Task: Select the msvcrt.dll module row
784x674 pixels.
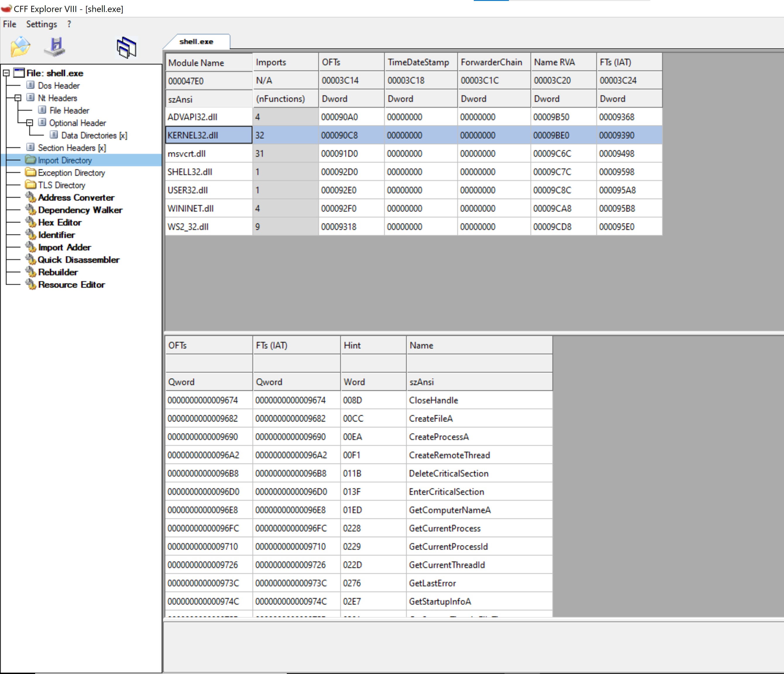Action: tap(414, 154)
